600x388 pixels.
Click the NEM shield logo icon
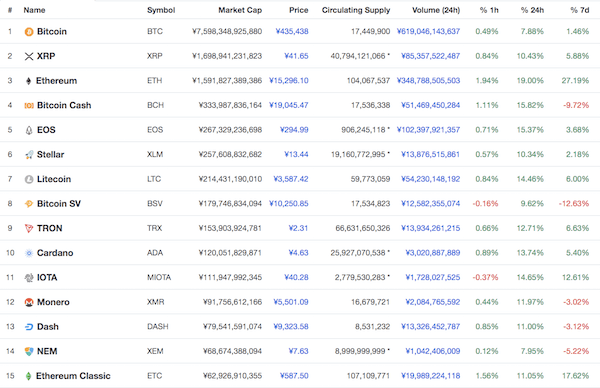coord(29,351)
